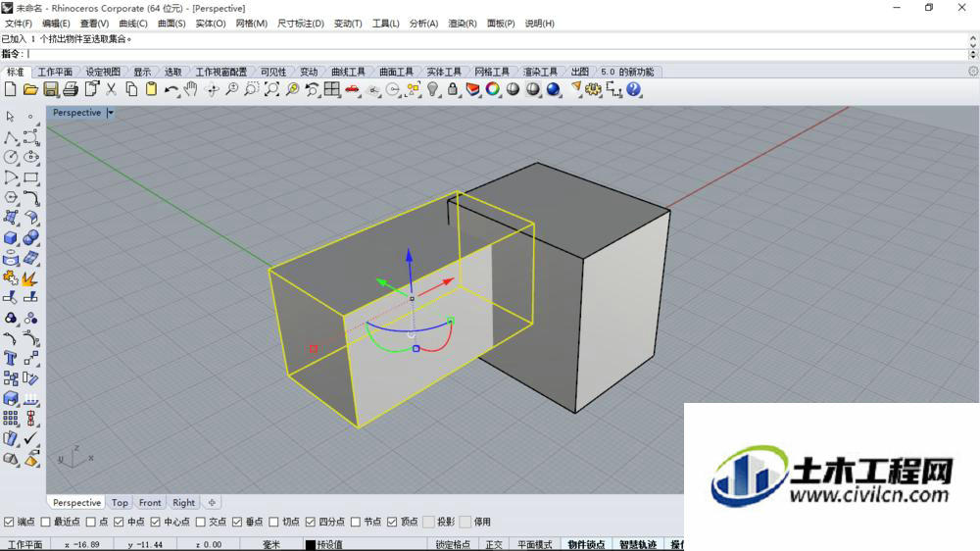This screenshot has height=551, width=980.
Task: Open the 曲线(C) menu
Action: 133,24
